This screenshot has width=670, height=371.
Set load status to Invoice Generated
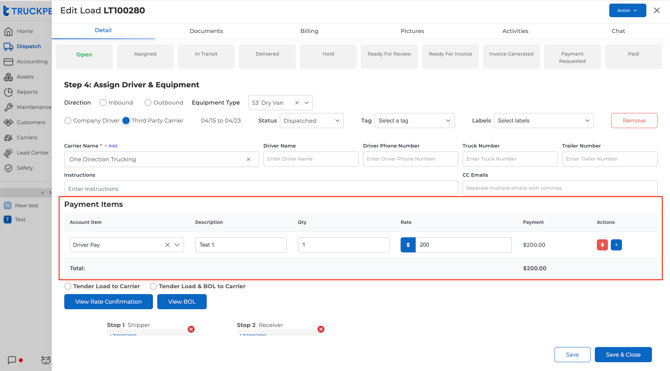tap(511, 56)
